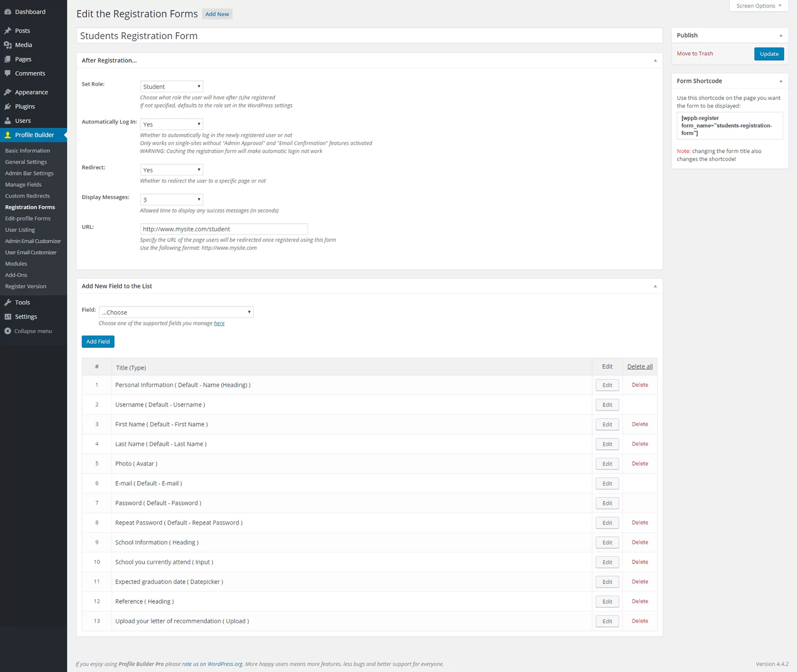Edit the Expected graduation date row

tap(607, 582)
